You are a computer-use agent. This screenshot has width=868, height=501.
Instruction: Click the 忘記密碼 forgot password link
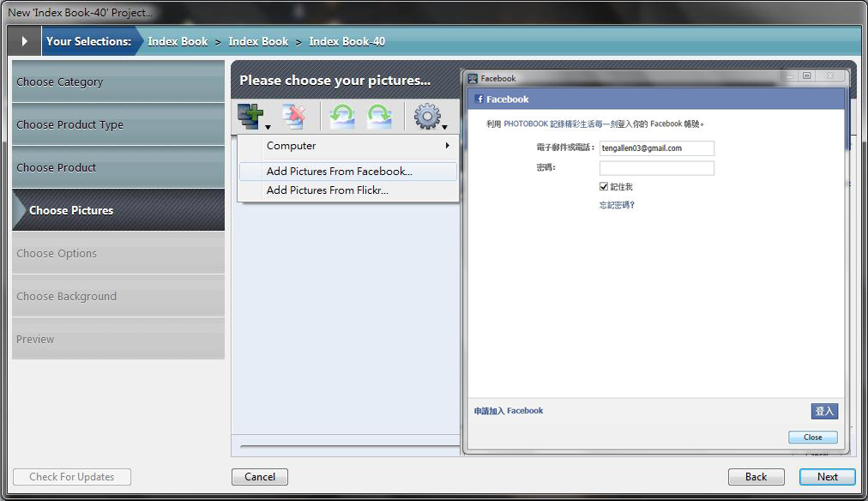(x=617, y=205)
